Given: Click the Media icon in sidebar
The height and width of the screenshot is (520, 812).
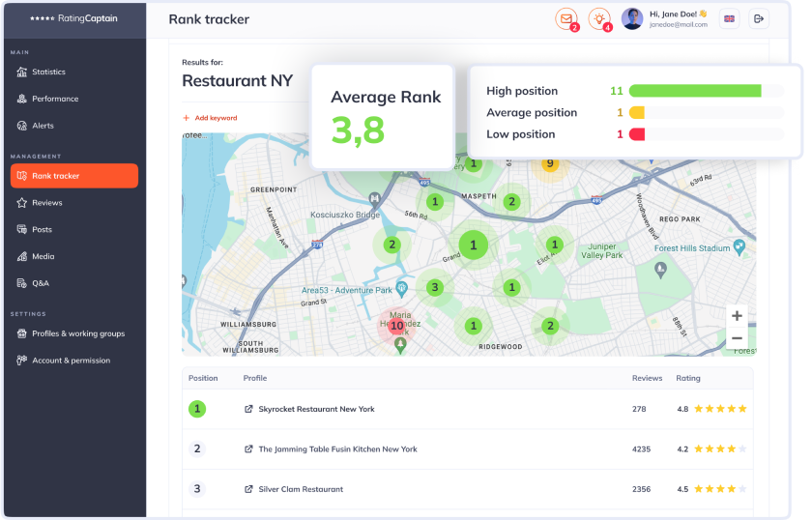Looking at the screenshot, I should [21, 256].
